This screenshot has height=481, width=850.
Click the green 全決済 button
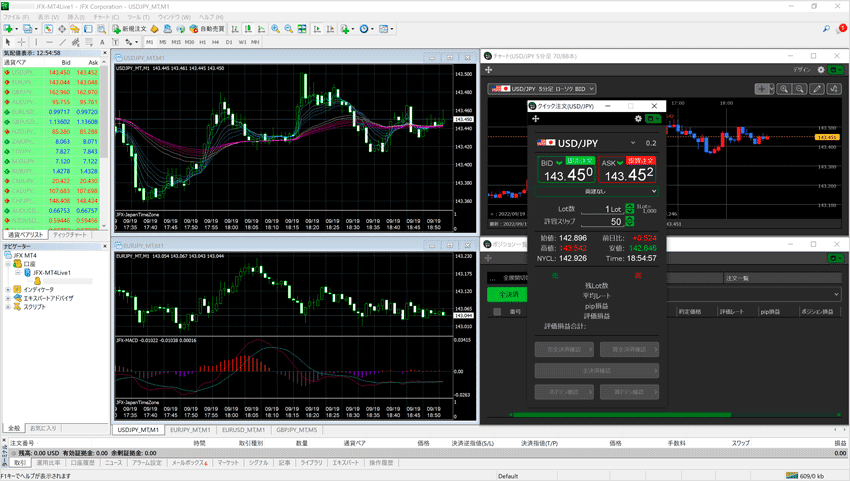coord(507,294)
